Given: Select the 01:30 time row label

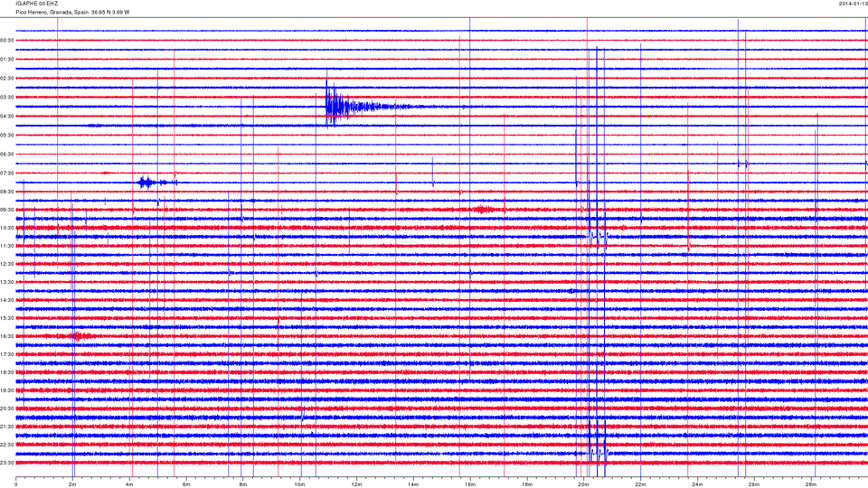Looking at the screenshot, I should 7,60.
